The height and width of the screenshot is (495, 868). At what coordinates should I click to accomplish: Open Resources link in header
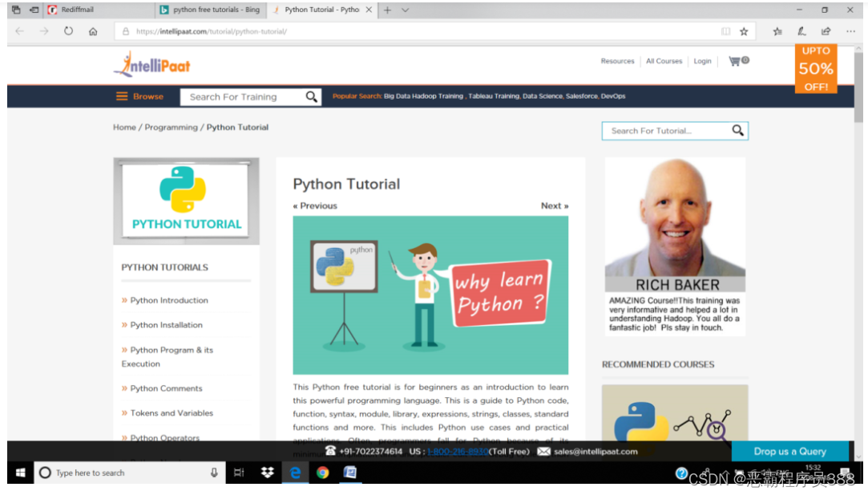(617, 61)
